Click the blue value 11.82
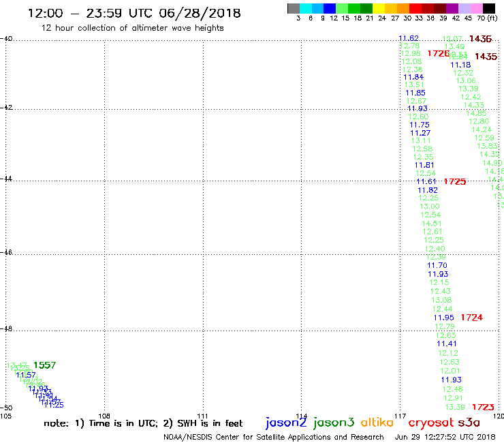504x443 pixels. pyautogui.click(x=428, y=190)
